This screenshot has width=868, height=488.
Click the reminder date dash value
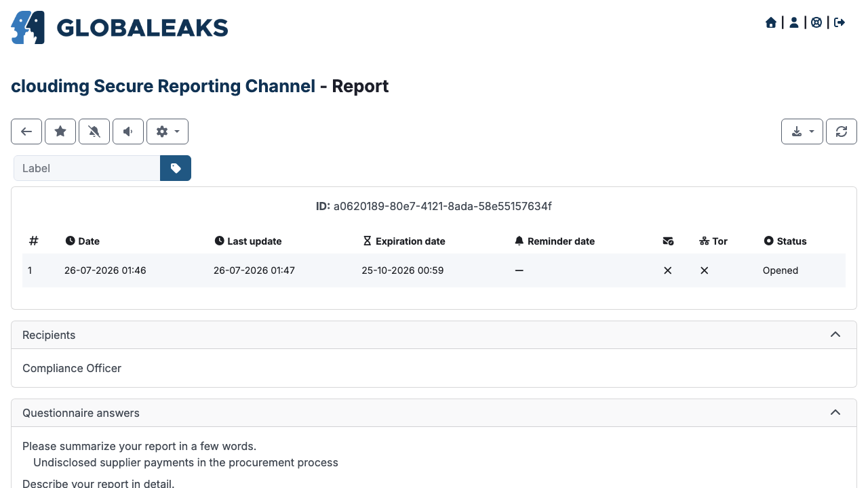(x=519, y=270)
